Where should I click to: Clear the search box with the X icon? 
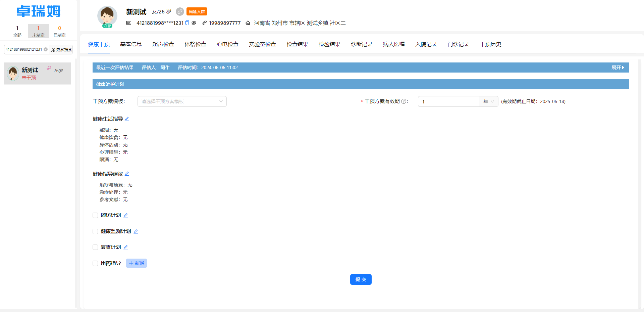point(46,49)
